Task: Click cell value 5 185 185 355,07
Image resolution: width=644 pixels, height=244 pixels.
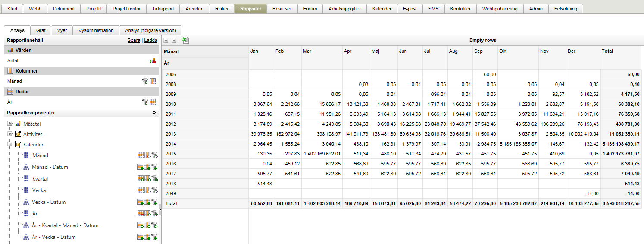Action: click(519, 144)
